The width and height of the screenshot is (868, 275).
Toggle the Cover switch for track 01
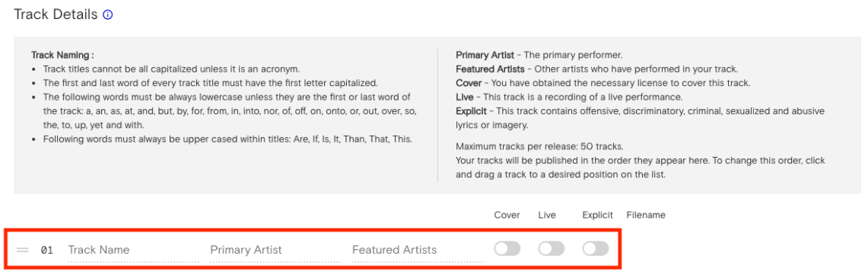pyautogui.click(x=507, y=249)
